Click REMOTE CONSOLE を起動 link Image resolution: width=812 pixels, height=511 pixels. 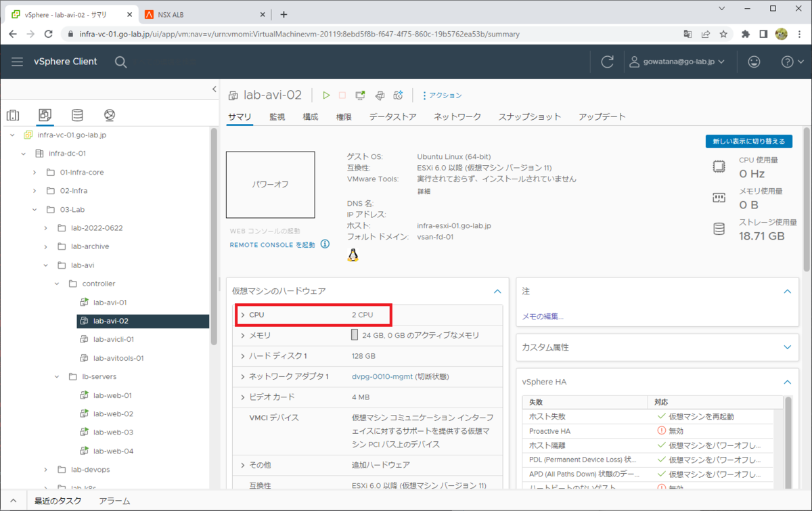pos(272,245)
